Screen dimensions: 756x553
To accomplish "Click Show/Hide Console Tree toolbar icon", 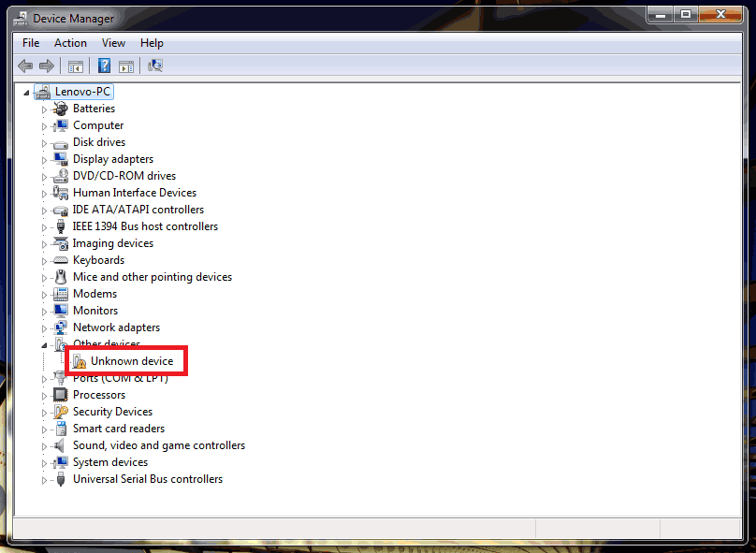I will point(76,65).
